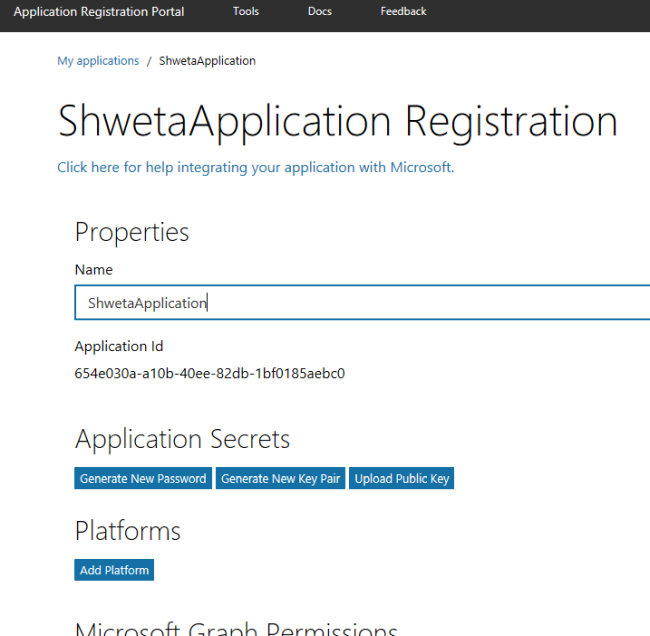Viewport: 650px width, 636px height.
Task: Click the Upload Public Key button
Action: pos(402,479)
